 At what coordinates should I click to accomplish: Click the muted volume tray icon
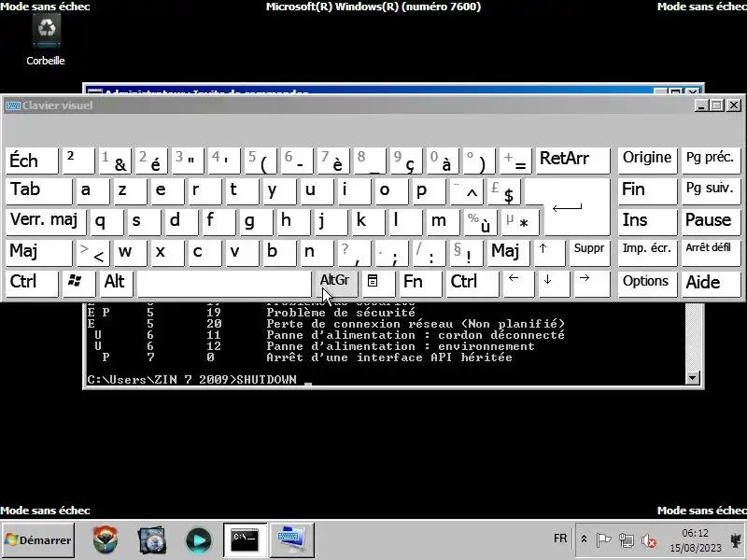pyautogui.click(x=648, y=540)
